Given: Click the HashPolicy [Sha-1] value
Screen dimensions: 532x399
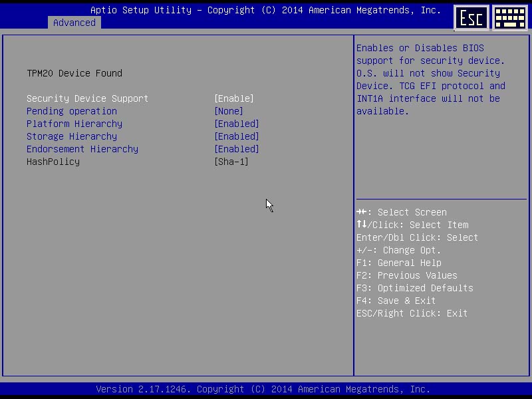Looking at the screenshot, I should (x=231, y=162).
